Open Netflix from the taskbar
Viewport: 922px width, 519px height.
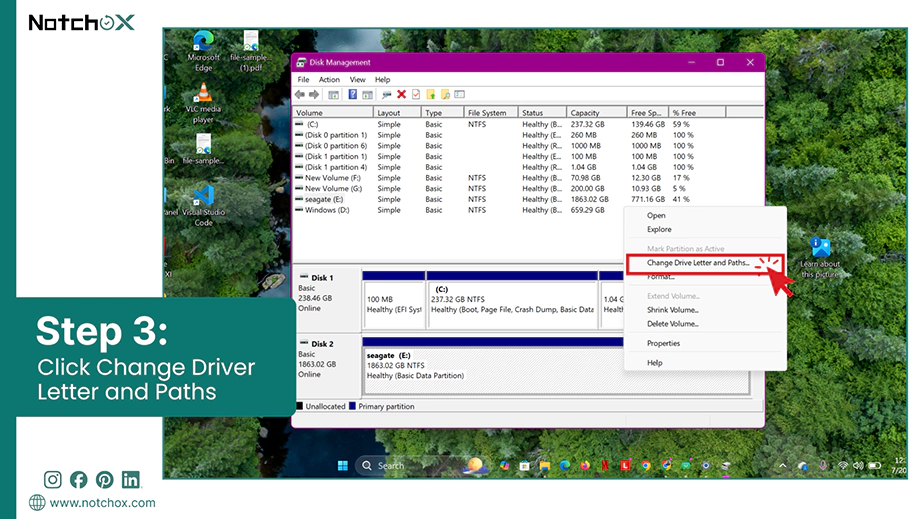tap(604, 466)
